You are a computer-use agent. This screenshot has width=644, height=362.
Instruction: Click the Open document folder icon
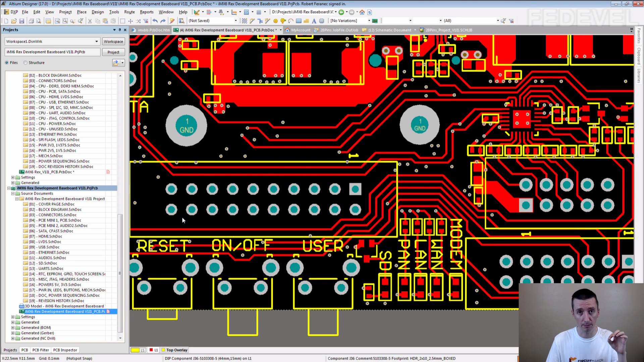pos(14,21)
